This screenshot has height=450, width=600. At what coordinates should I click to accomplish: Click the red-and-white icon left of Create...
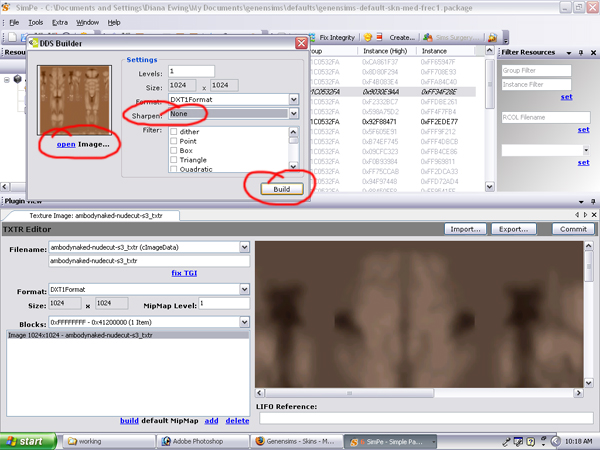379,37
